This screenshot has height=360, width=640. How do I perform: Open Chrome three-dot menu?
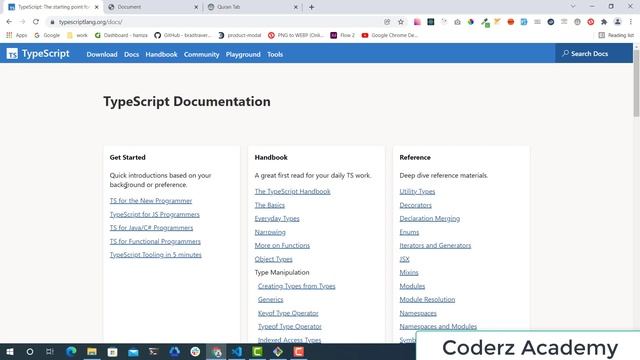pyautogui.click(x=631, y=22)
